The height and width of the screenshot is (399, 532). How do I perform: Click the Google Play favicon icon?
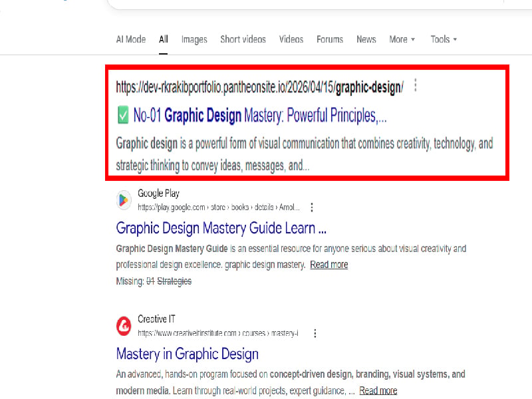tap(124, 200)
